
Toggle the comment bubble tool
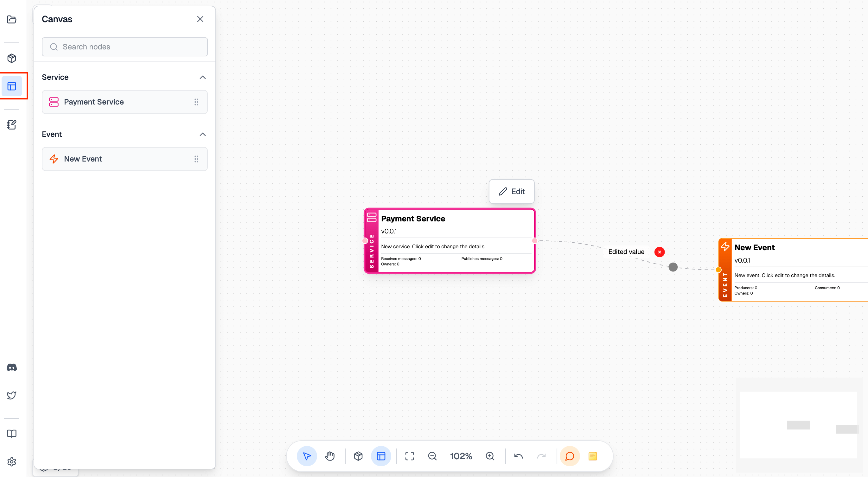569,456
